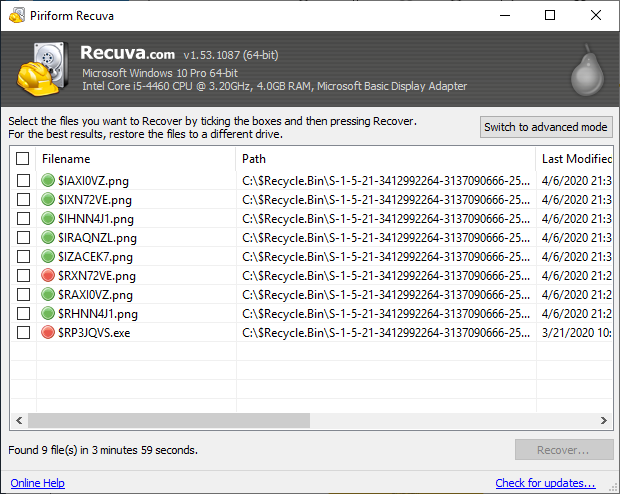Click green status dot of $IAXI0VZ.png
The width and height of the screenshot is (620, 494).
tap(48, 180)
